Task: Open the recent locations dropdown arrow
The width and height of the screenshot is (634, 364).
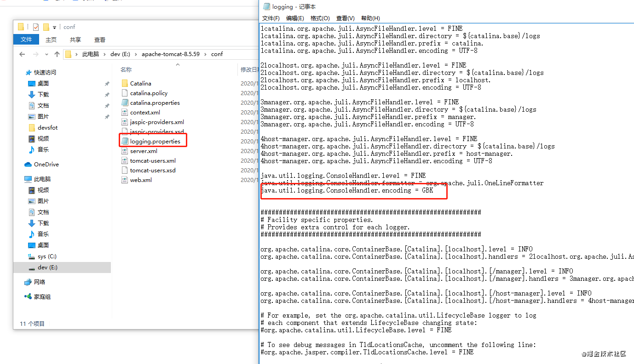Action: (46, 54)
